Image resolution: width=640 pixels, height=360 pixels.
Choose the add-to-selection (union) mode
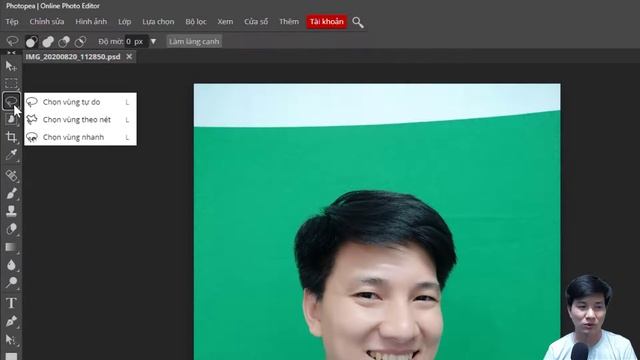click(x=48, y=41)
